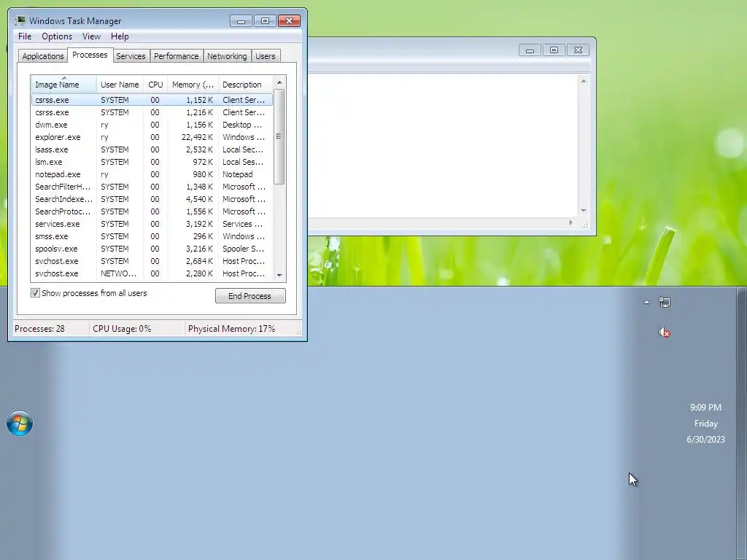
Task: Close the Task Manager window
Action: coord(289,21)
